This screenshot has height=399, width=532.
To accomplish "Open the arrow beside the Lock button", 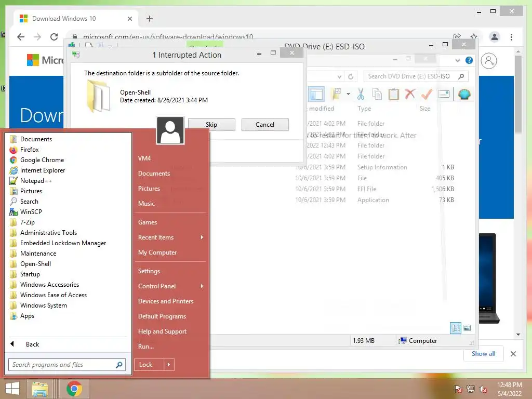I will [x=169, y=365].
